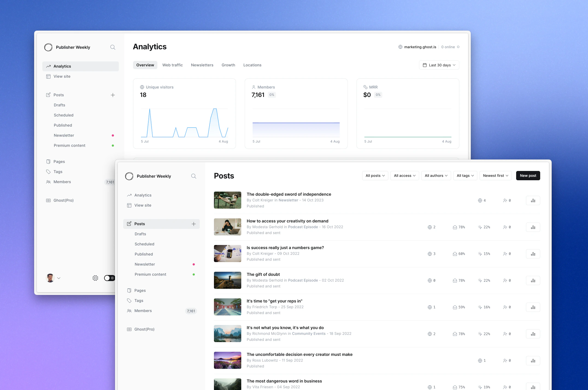Toggle the dark mode switch
Viewport: 588px width, 390px height.
pyautogui.click(x=109, y=278)
